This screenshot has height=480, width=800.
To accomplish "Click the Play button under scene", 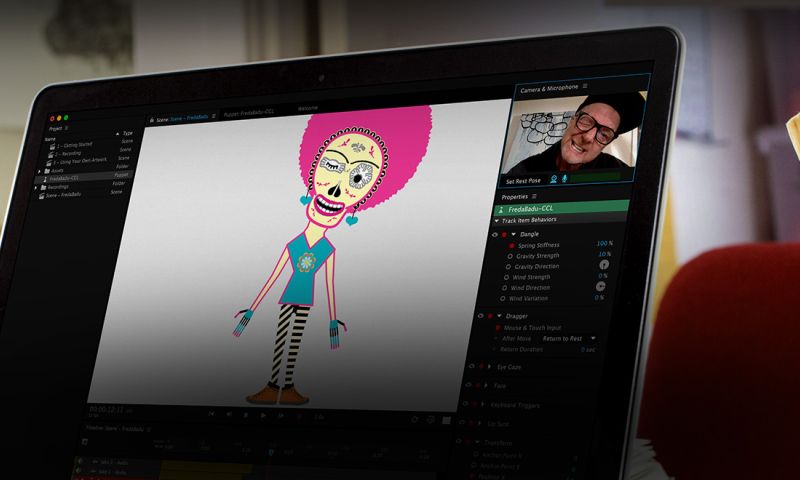I will click(263, 415).
